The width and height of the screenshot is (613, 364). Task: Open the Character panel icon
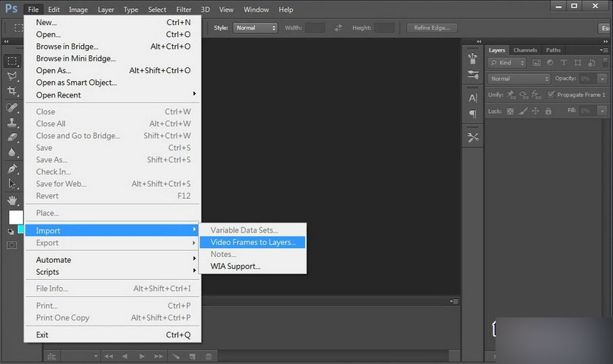tap(473, 97)
